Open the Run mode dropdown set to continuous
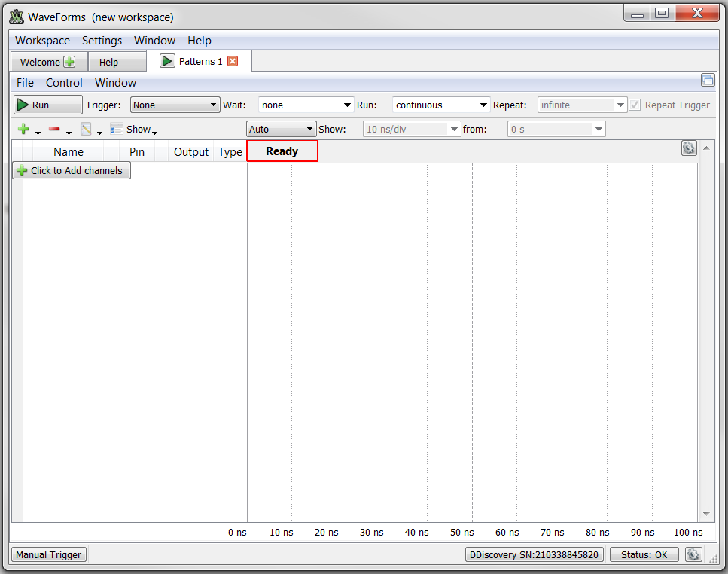 click(441, 105)
